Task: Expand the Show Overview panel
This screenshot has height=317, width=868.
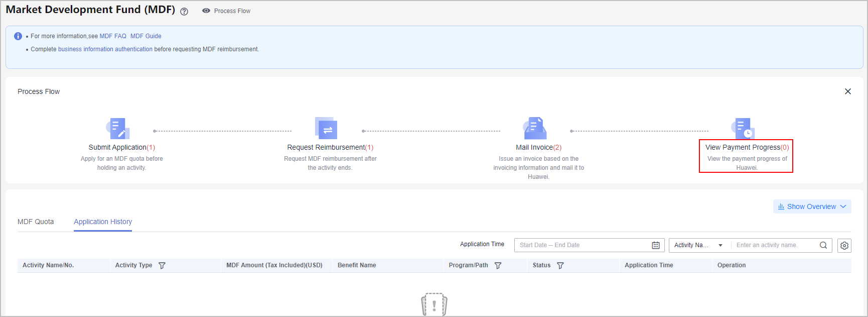Action: 812,206
